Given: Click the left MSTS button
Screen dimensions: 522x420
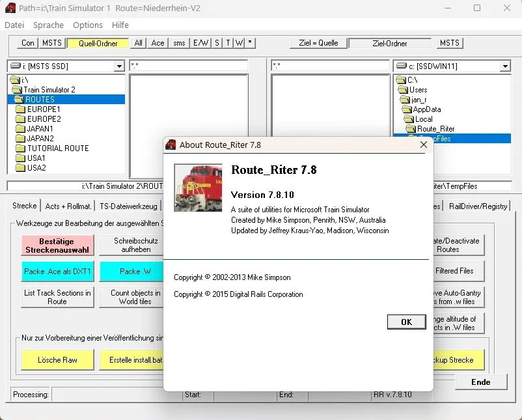Looking at the screenshot, I should coord(52,43).
